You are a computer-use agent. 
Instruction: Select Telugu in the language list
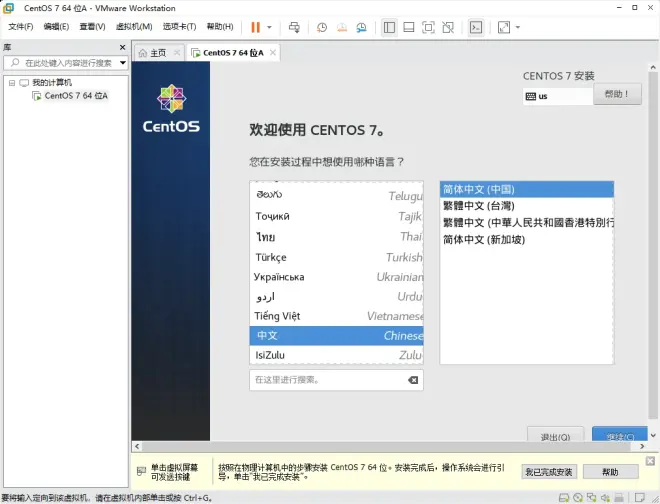(x=336, y=195)
